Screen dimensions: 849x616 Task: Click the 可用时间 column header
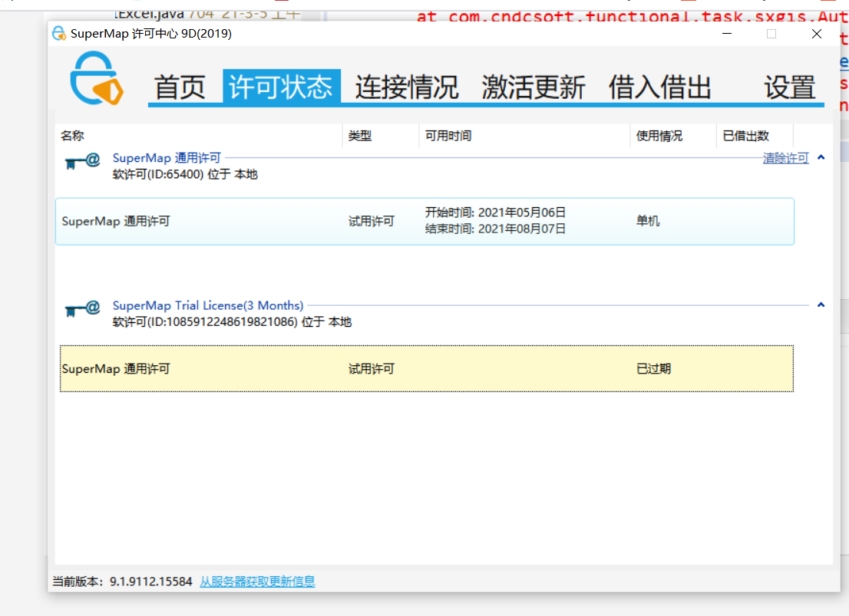448,136
